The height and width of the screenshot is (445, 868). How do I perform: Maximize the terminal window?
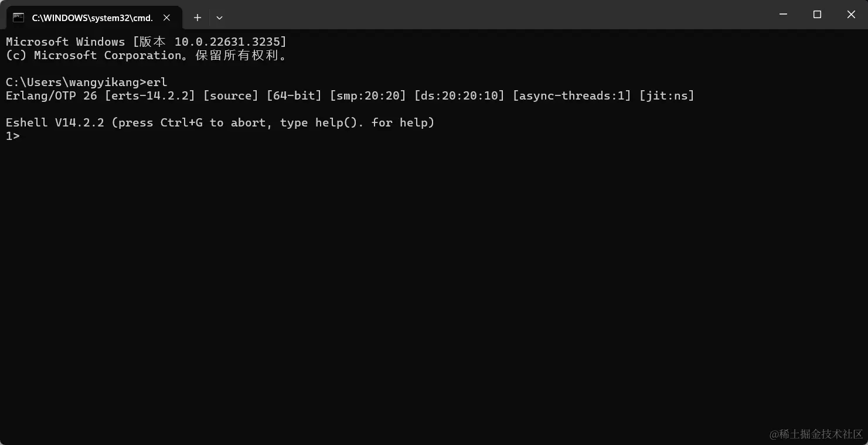tap(817, 15)
